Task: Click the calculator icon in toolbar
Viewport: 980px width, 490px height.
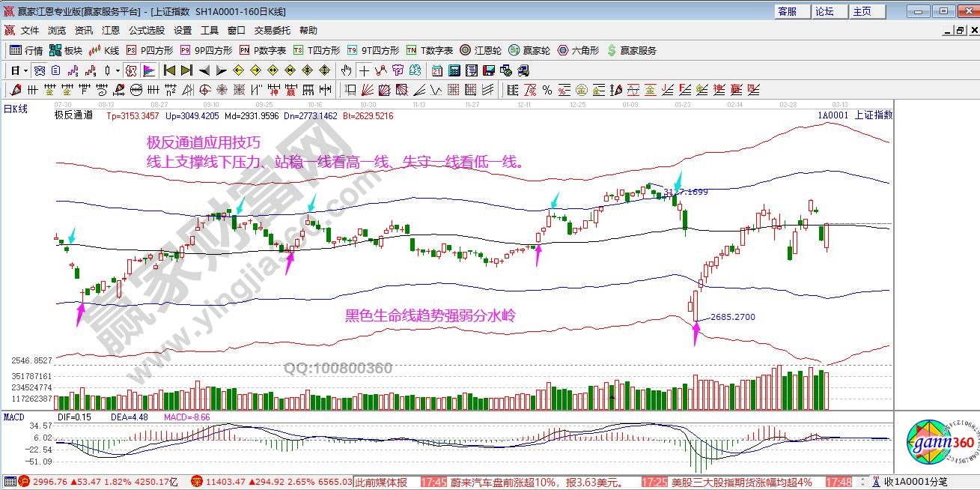Action: [454, 70]
